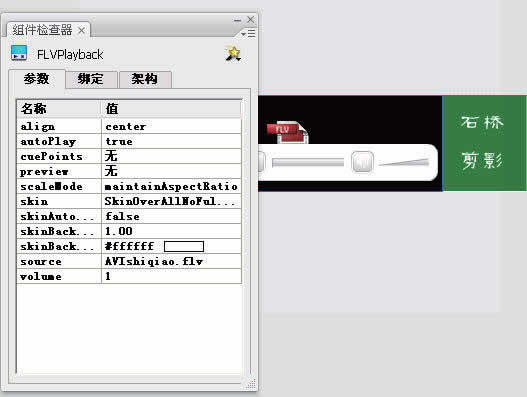Click the video seek bar on stage
This screenshot has width=527, height=397.
click(308, 163)
